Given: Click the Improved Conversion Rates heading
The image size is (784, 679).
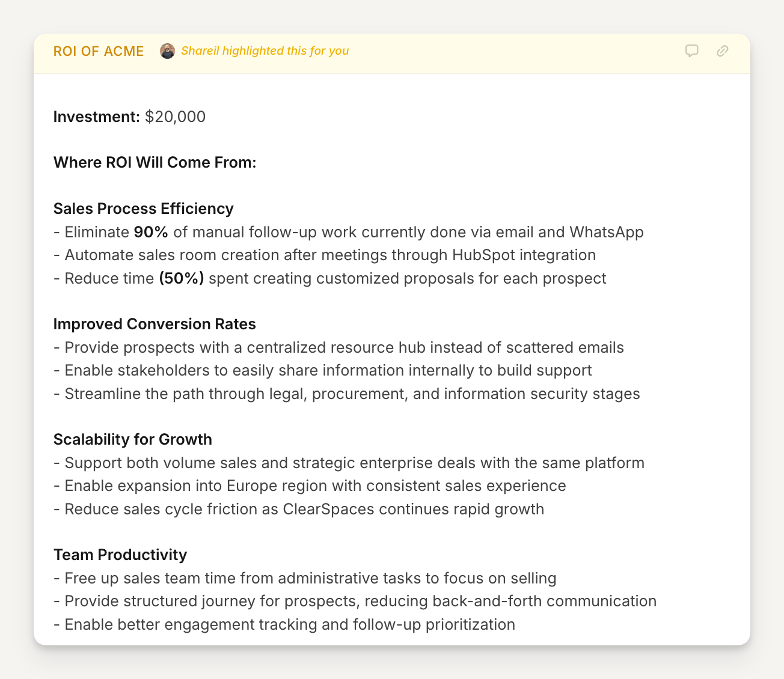Looking at the screenshot, I should tap(155, 324).
